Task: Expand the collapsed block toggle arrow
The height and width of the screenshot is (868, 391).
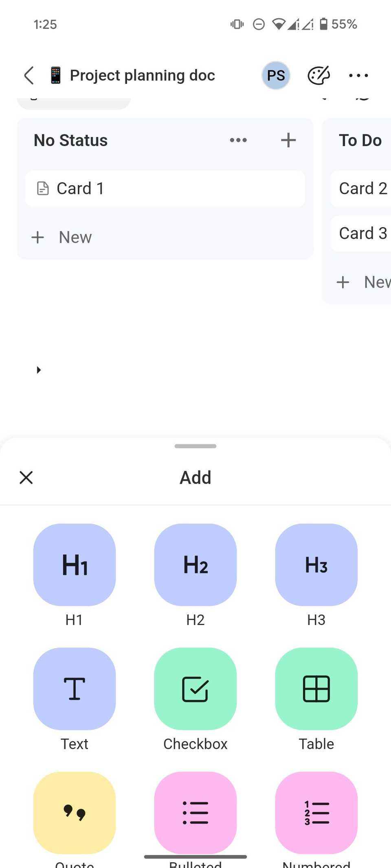Action: tap(39, 370)
